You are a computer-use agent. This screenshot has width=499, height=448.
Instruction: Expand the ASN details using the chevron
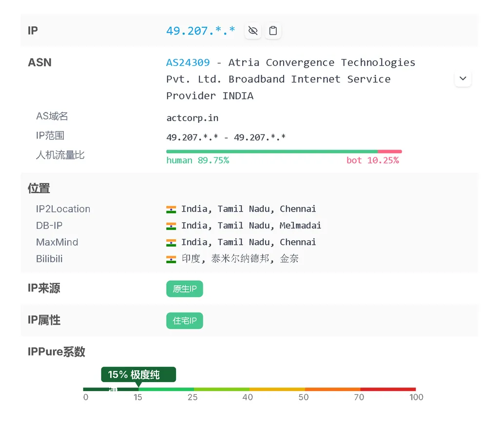[462, 78]
